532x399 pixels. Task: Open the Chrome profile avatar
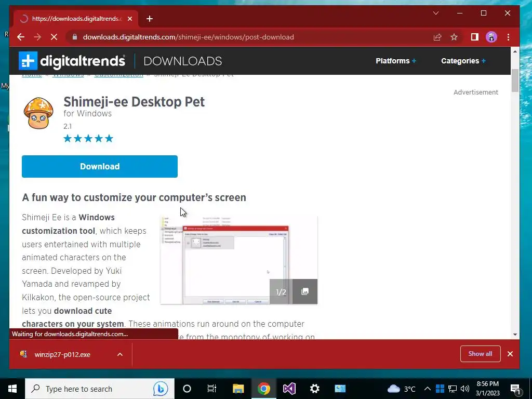pos(491,37)
